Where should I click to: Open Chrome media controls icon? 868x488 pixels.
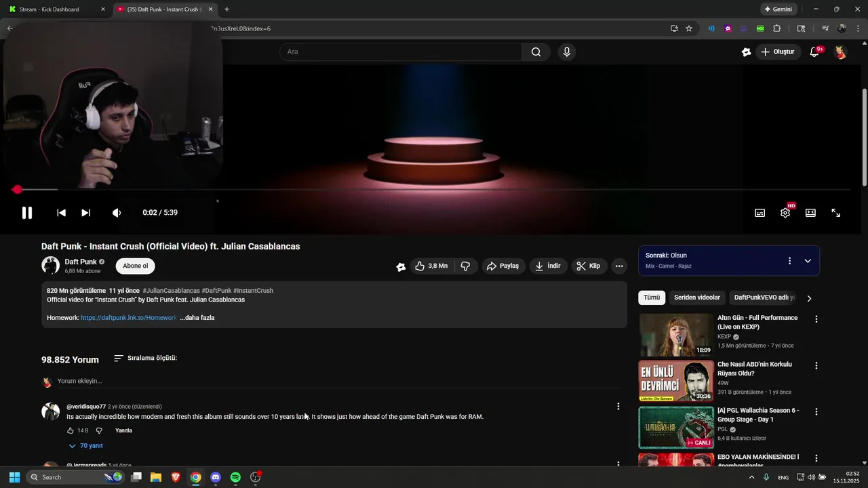(x=825, y=28)
